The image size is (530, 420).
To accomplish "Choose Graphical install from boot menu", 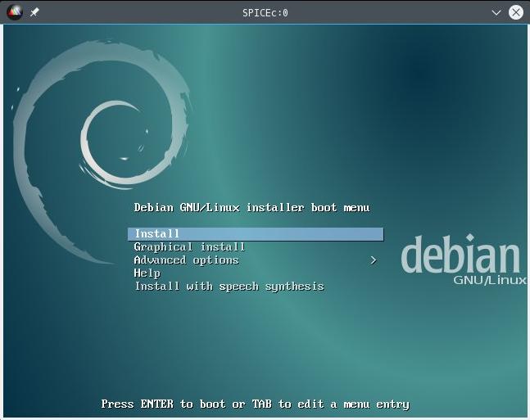I will 189,247.
